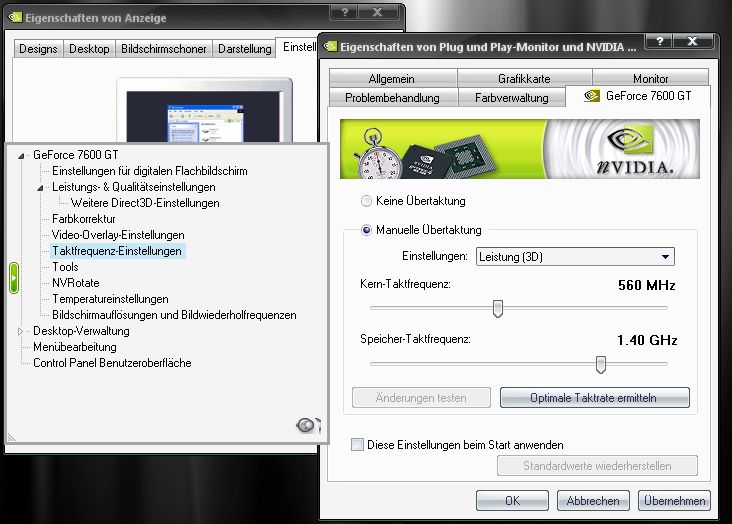
Task: Click the 1.40 GHz memory clock value
Action: [x=647, y=340]
